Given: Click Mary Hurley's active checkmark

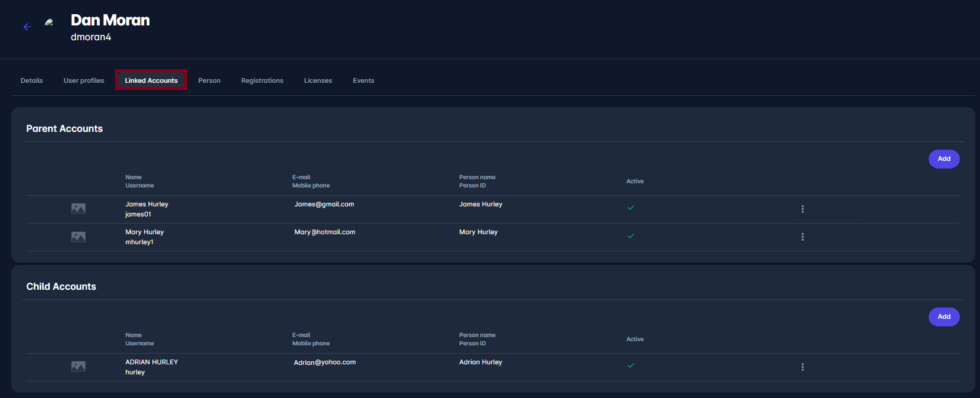Looking at the screenshot, I should tap(631, 236).
